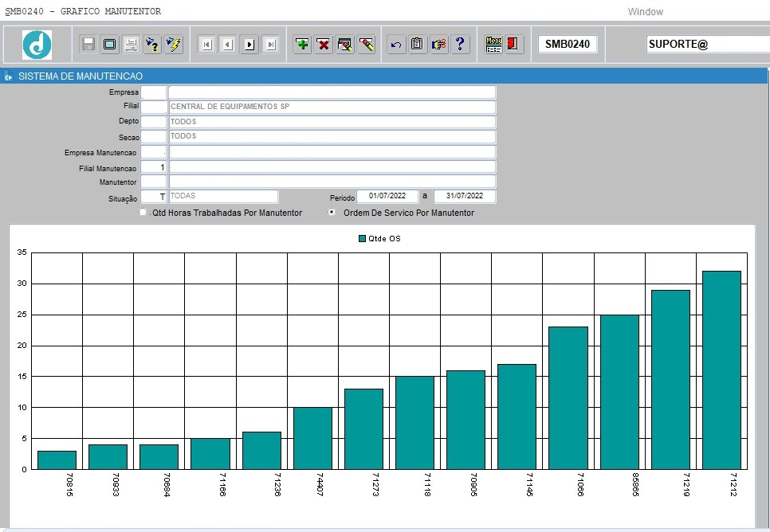Click the Empresa code field
Screen dimensions: 770x532
pyautogui.click(x=154, y=92)
